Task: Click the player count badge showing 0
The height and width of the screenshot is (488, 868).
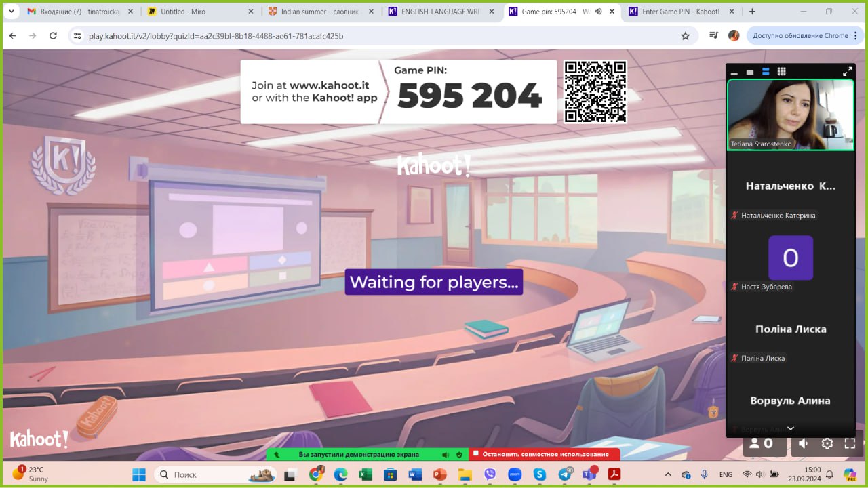Action: [x=764, y=443]
